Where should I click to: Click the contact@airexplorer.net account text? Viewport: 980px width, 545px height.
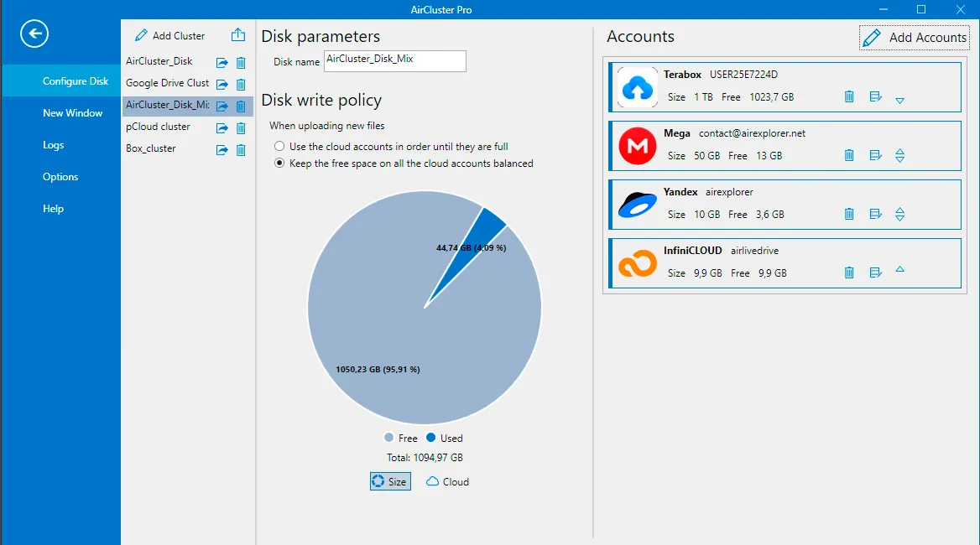click(752, 133)
